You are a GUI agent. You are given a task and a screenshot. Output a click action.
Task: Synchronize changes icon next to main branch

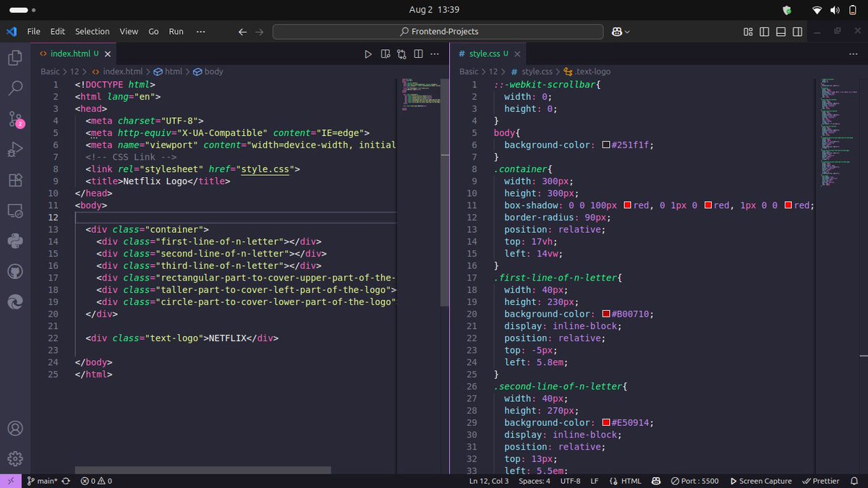pos(66,481)
